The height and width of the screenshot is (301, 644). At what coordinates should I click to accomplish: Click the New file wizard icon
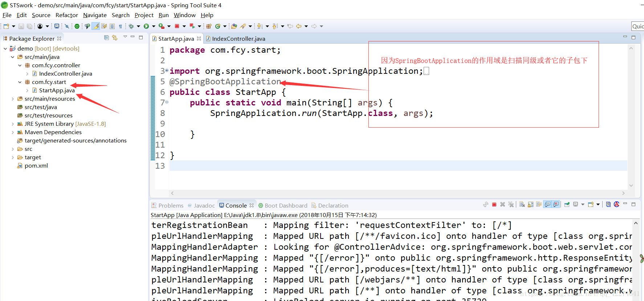(x=6, y=26)
